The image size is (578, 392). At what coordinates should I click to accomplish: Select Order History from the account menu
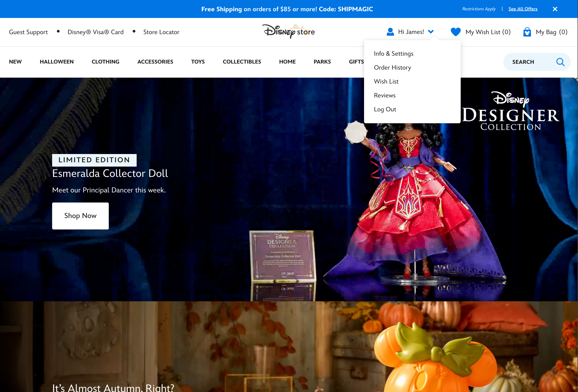(392, 67)
